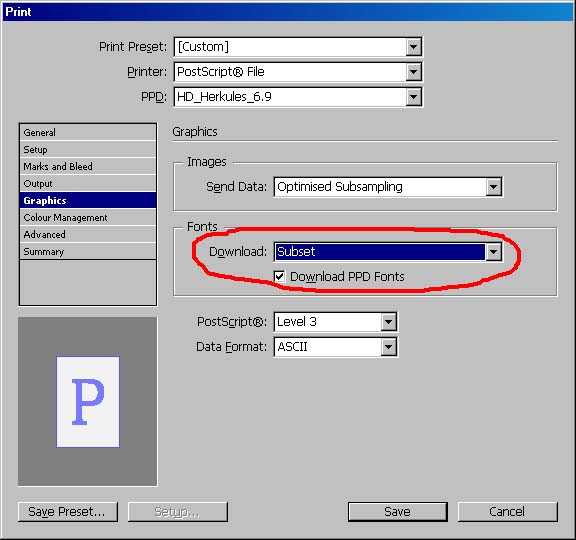The image size is (576, 540).
Task: Toggle the Download PPD Fonts checkbox
Action: [279, 276]
